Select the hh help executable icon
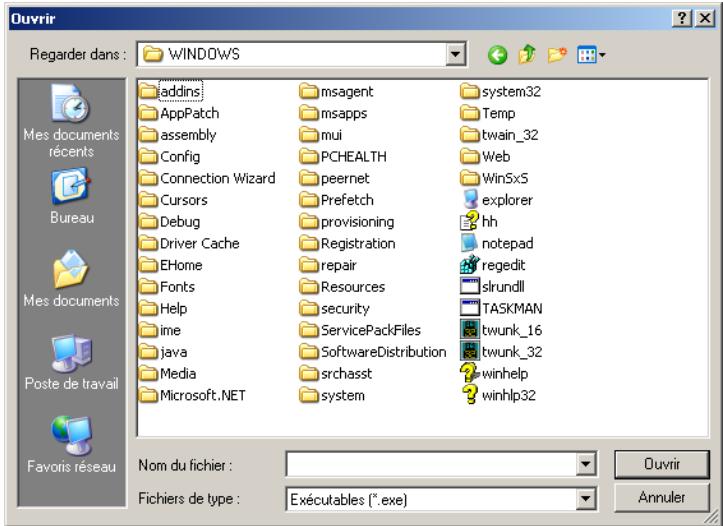This screenshot has height=526, width=723. (470, 221)
